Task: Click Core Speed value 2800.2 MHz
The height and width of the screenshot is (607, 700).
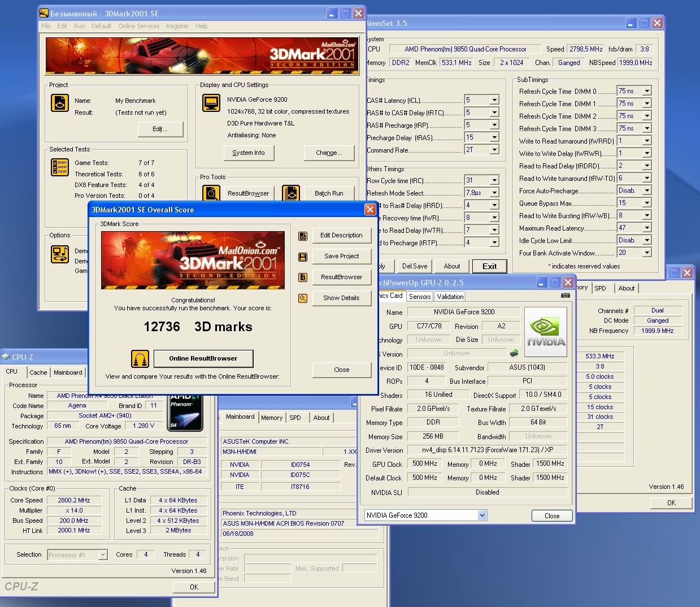Action: [x=74, y=500]
